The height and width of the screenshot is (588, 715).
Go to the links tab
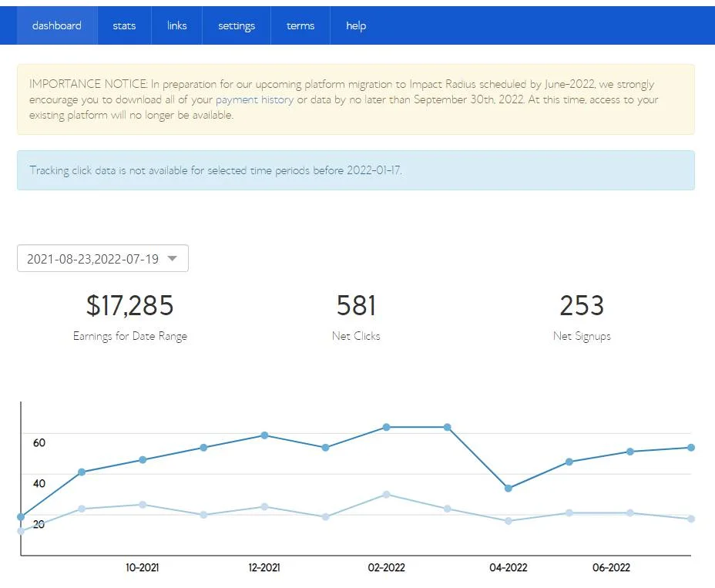pyautogui.click(x=176, y=25)
